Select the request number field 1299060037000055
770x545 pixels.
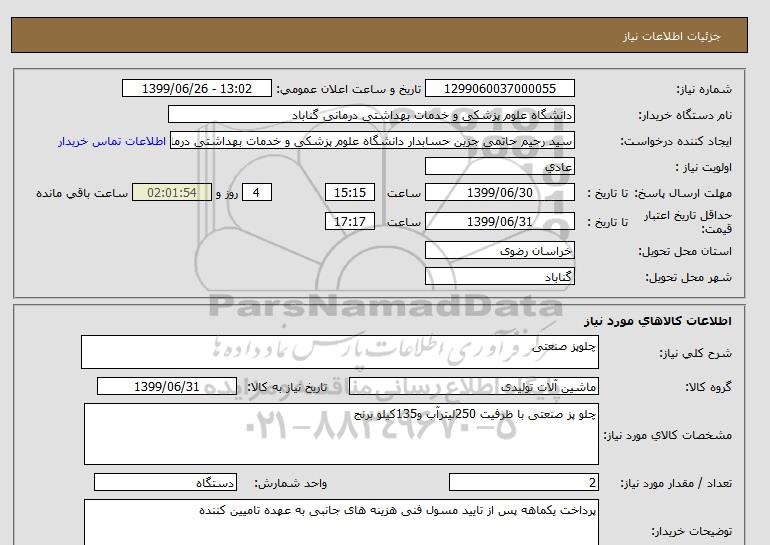pos(499,89)
